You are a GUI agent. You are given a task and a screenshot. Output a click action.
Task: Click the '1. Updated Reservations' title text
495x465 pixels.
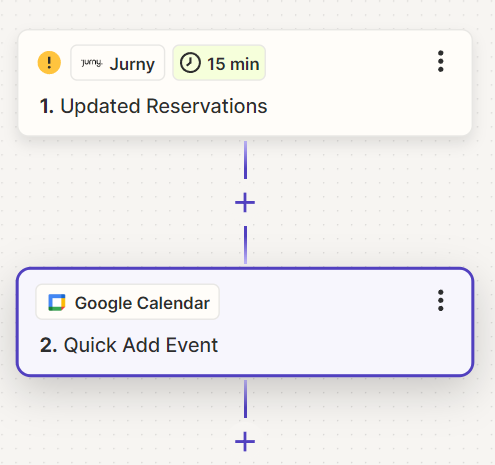pyautogui.click(x=153, y=106)
